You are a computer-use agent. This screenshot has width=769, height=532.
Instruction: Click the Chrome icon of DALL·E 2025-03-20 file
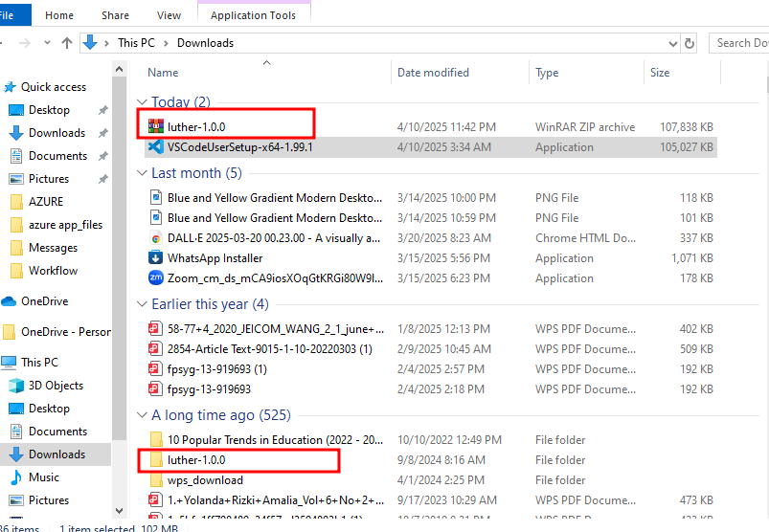156,238
